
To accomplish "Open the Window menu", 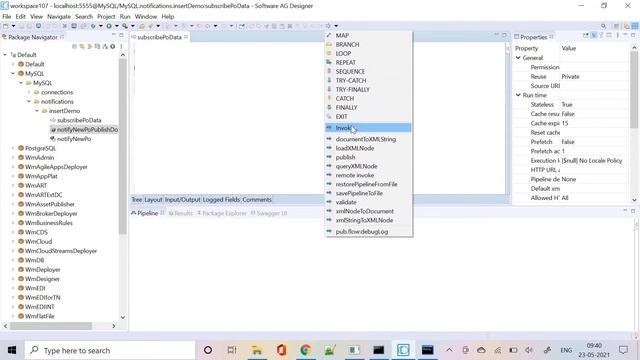I will pyautogui.click(x=146, y=16).
